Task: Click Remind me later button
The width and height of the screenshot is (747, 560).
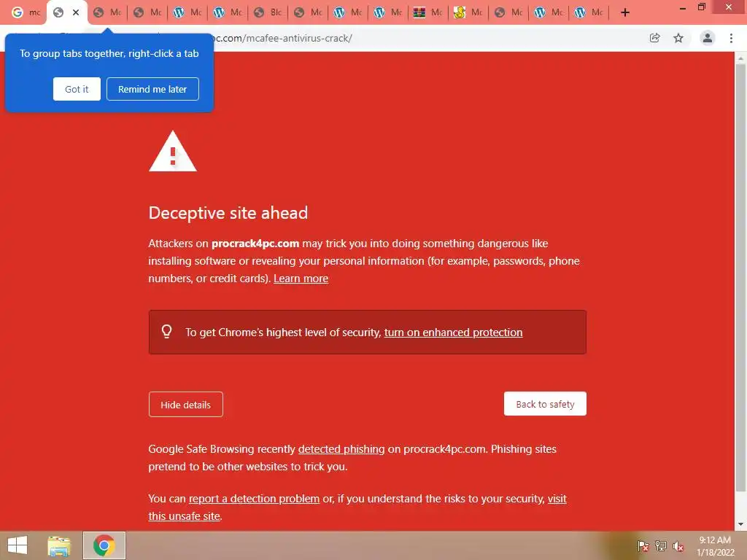Action: 152,89
